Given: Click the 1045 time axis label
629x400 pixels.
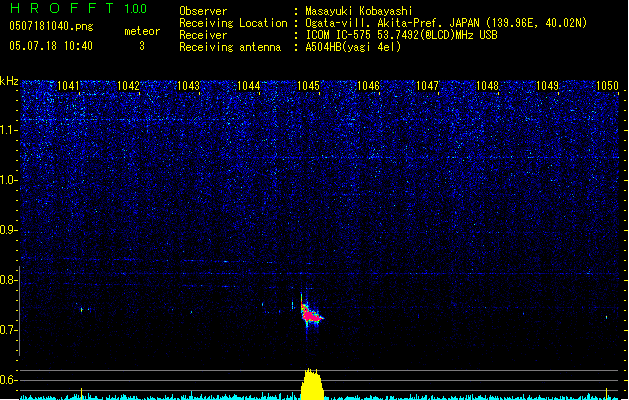Looking at the screenshot, I should (308, 86).
